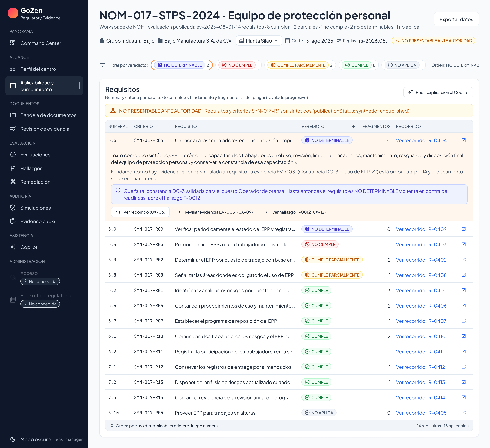Image resolution: width=490 pixels, height=448 pixels.
Task: Expand row 5.9 SYN-017-R09
Action: [x=289, y=229]
